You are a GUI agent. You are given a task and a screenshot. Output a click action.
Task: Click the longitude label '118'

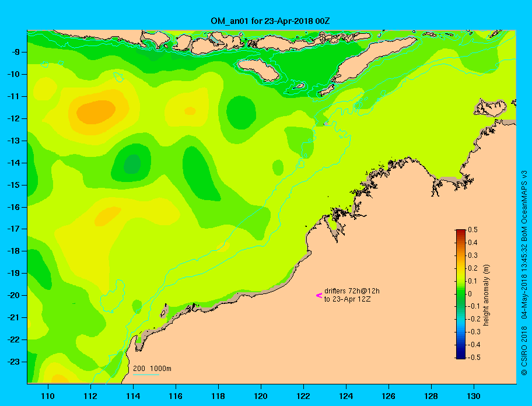(218, 396)
